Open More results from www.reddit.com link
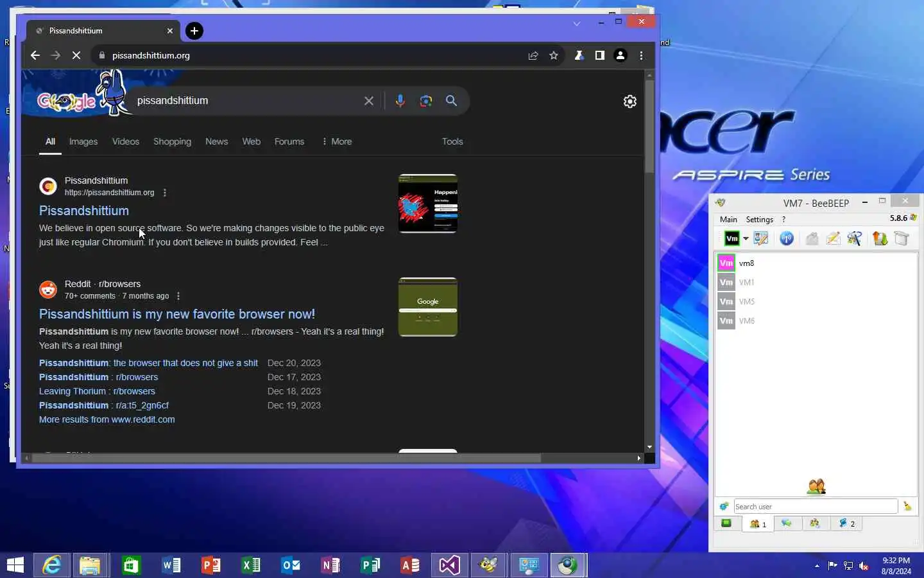This screenshot has height=578, width=924. [x=107, y=419]
